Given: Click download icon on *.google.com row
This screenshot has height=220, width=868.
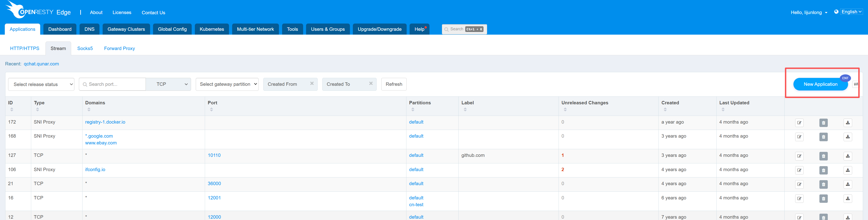Looking at the screenshot, I should click(x=847, y=137).
